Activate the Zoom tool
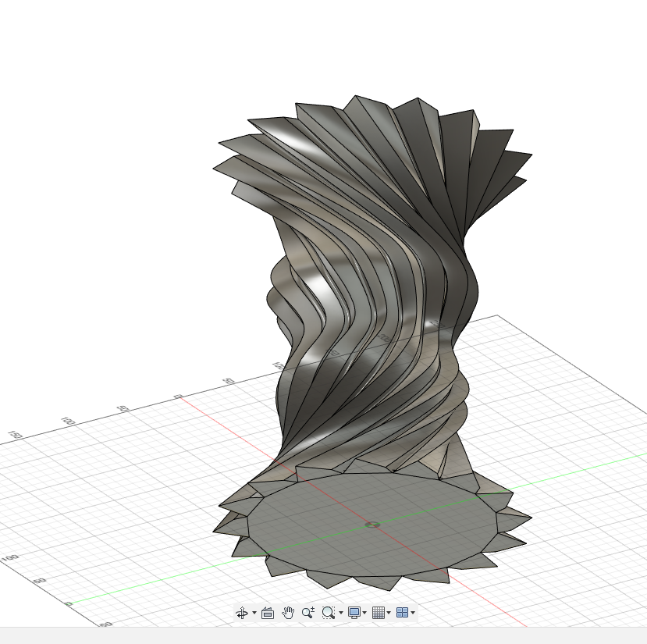The image size is (647, 644). (308, 614)
